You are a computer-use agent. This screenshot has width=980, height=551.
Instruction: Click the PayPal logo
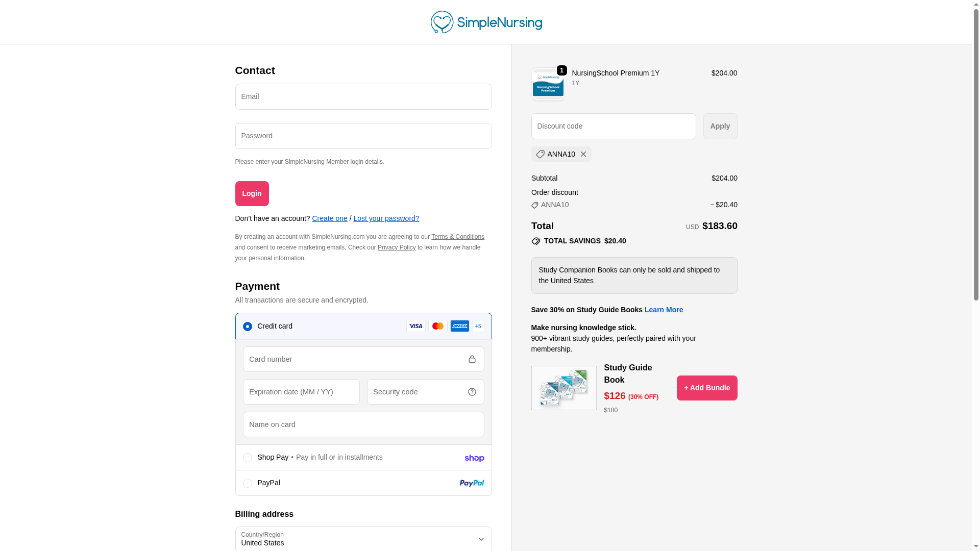pos(472,483)
